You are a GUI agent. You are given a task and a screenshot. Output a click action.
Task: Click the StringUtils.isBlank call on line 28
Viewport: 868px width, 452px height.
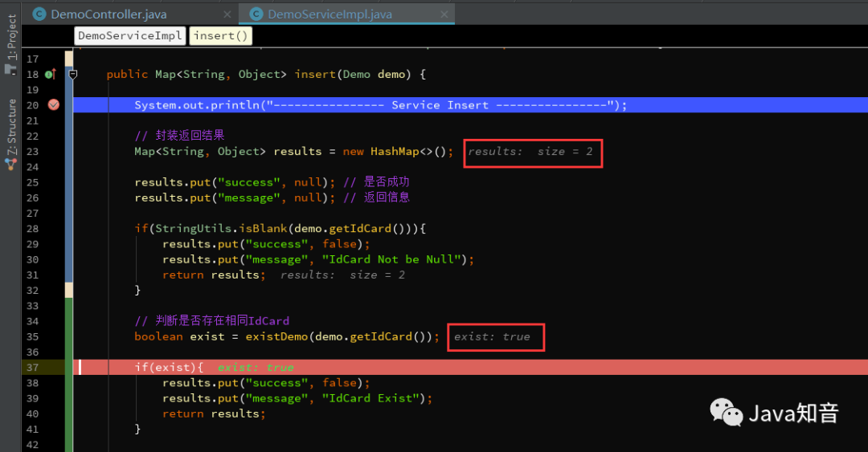click(x=222, y=229)
